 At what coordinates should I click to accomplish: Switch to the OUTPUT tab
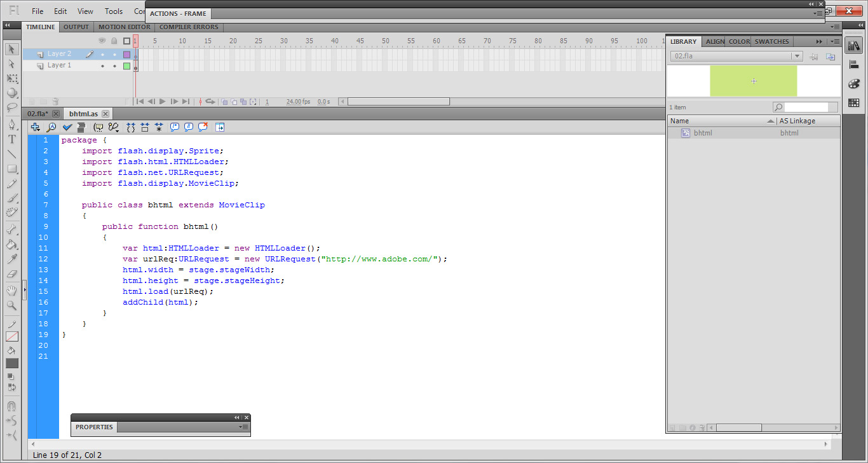(x=76, y=27)
